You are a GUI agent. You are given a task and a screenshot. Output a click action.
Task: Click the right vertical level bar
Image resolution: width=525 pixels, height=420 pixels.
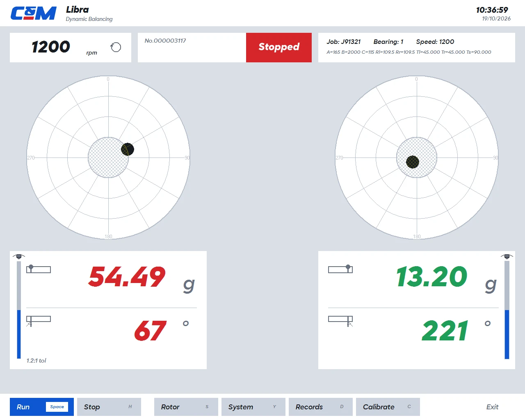507,310
